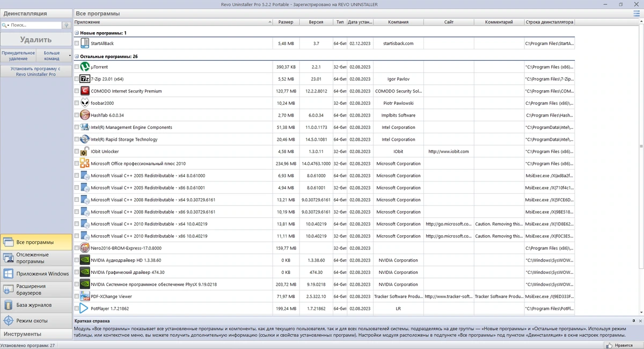Tick the IObit Unlocker checkbox
This screenshot has height=349, width=644.
(76, 152)
